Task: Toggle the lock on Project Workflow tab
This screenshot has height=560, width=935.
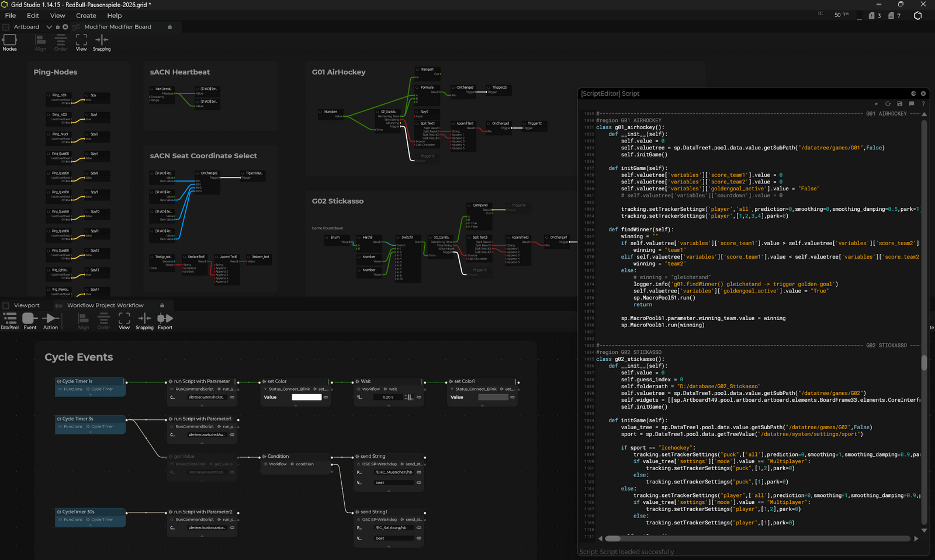Action: click(x=162, y=305)
